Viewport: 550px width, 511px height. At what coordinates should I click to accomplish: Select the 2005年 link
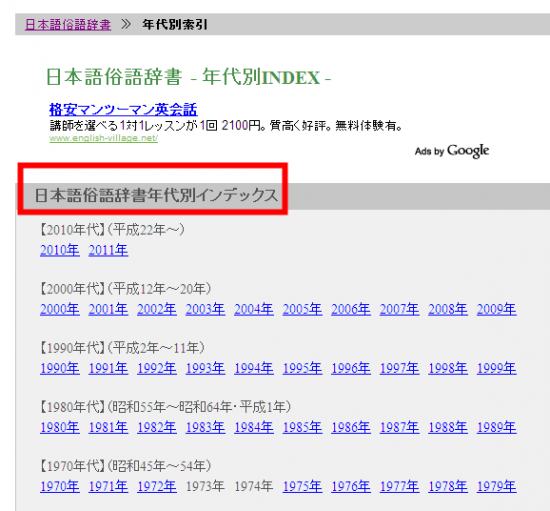[x=302, y=309]
